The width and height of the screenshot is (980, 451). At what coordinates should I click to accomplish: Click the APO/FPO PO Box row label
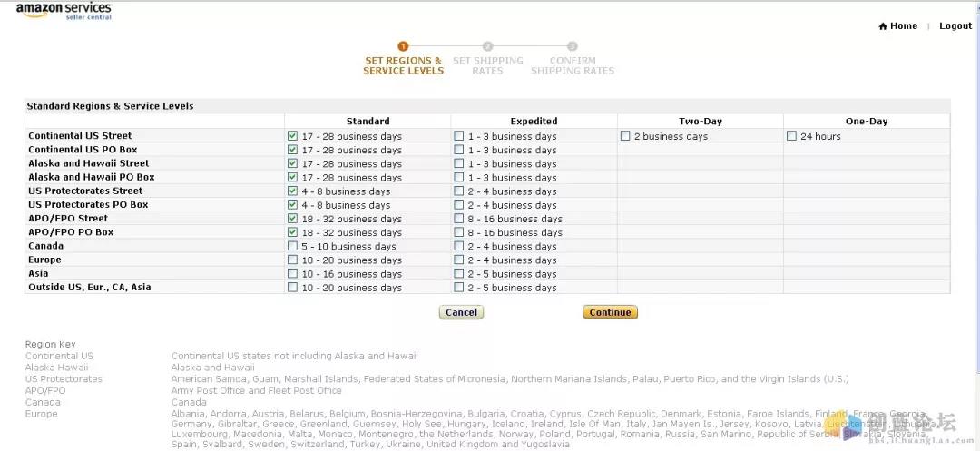71,231
